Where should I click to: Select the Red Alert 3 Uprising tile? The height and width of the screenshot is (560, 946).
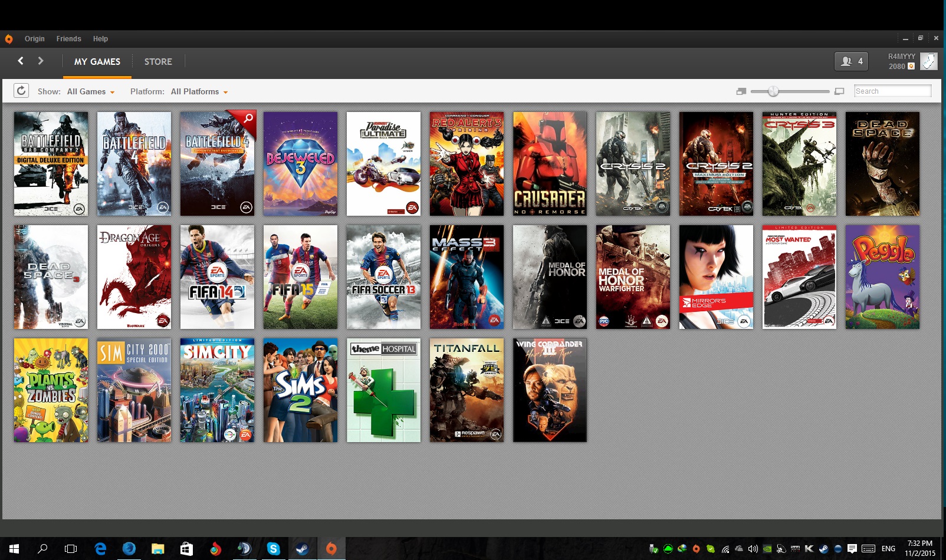pos(467,164)
